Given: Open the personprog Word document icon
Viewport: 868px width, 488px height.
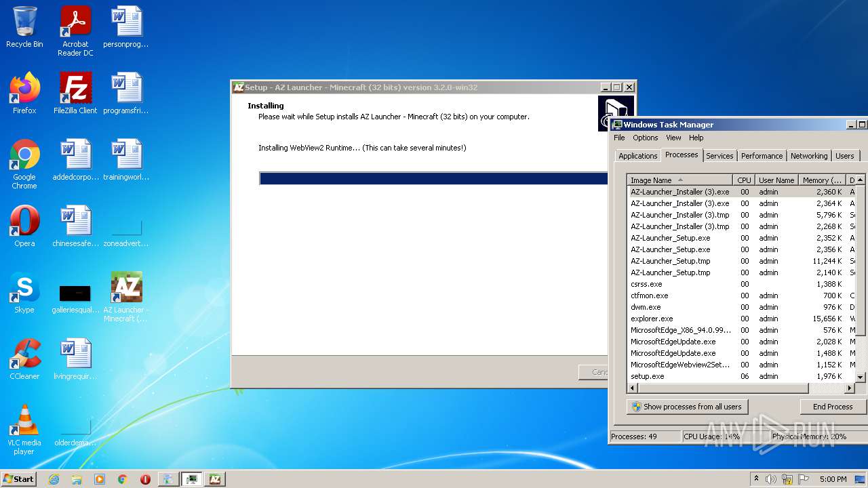Looking at the screenshot, I should tap(126, 28).
